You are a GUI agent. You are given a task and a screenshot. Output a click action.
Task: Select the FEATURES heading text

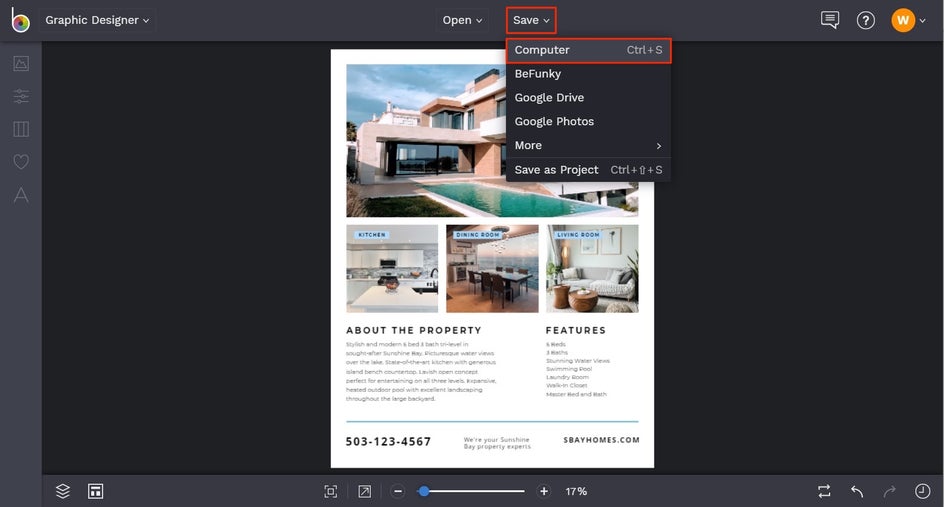576,331
